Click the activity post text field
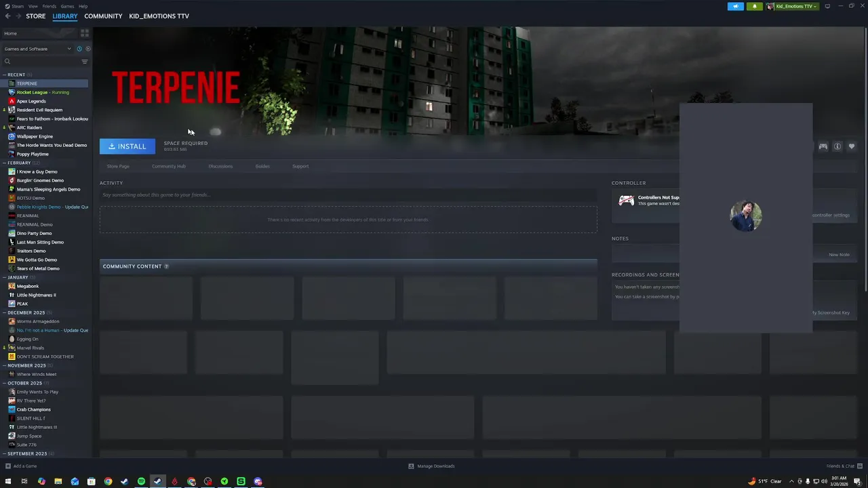 point(349,195)
